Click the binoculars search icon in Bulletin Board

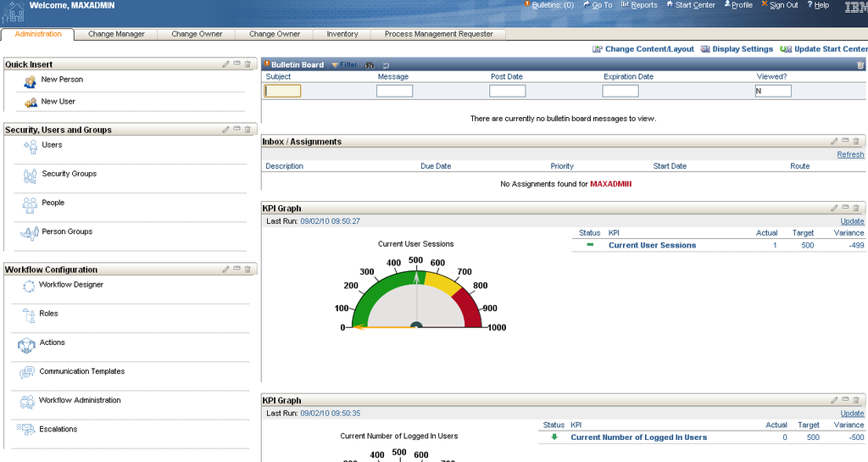click(370, 65)
